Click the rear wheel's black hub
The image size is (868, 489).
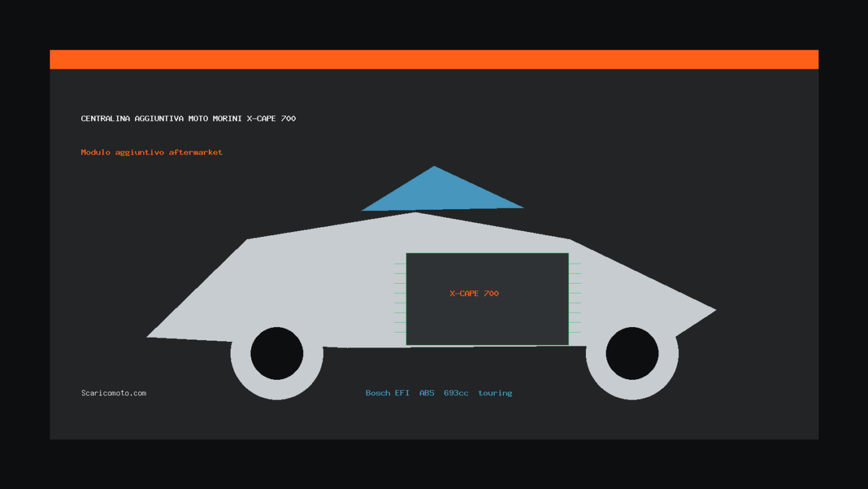point(632,353)
